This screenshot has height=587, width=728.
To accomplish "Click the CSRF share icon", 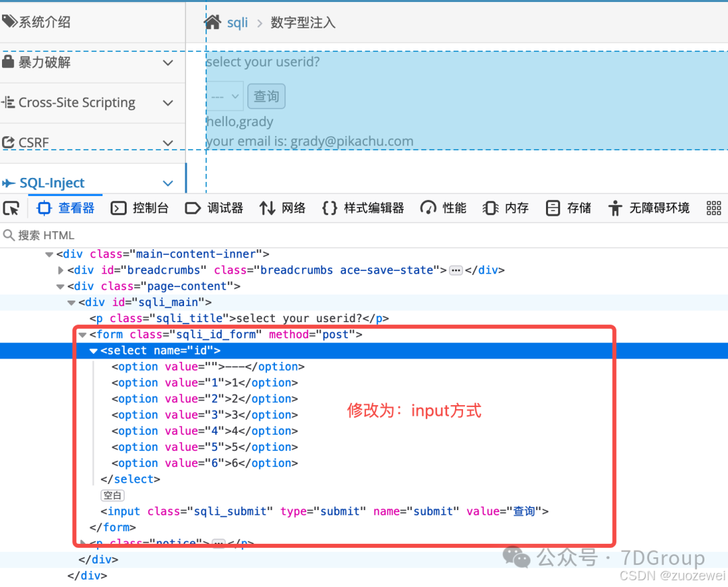I will pyautogui.click(x=8, y=142).
